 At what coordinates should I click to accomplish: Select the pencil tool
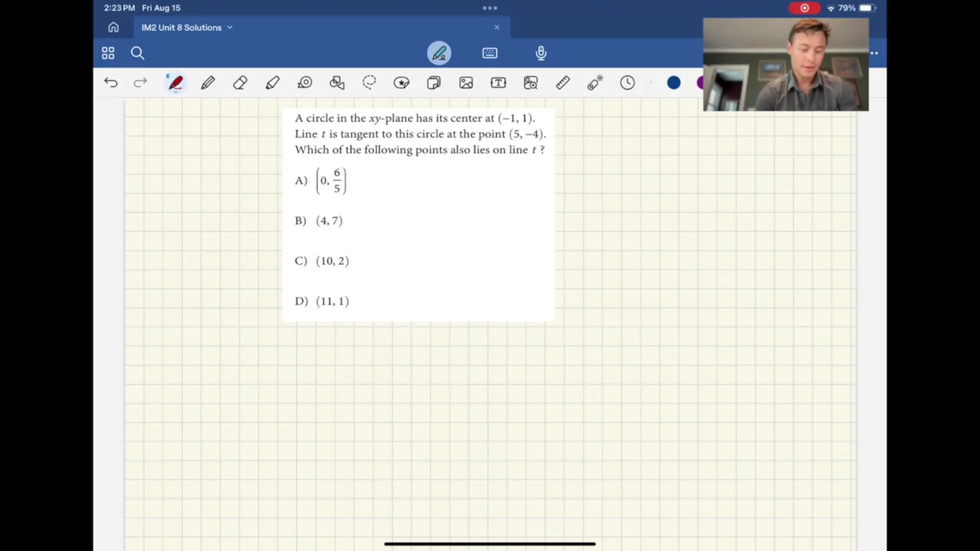click(208, 83)
